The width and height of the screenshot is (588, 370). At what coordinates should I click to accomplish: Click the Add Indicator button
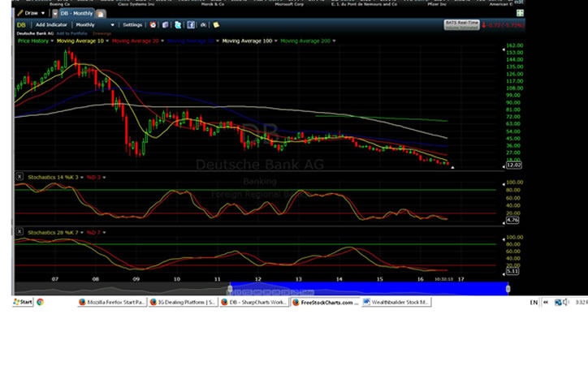pyautogui.click(x=50, y=25)
